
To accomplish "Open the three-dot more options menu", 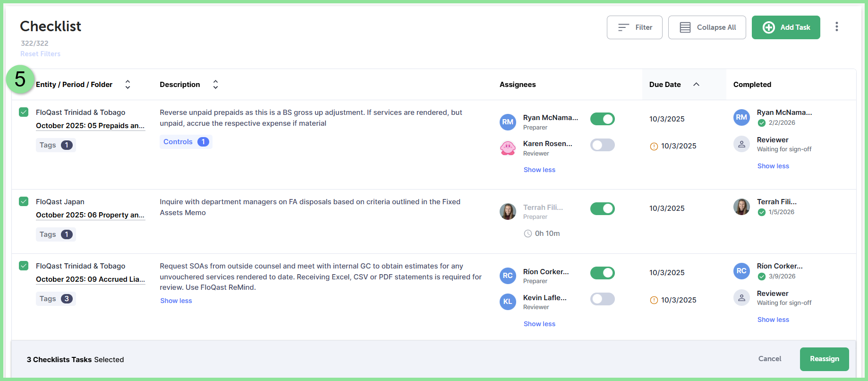I will click(x=836, y=27).
